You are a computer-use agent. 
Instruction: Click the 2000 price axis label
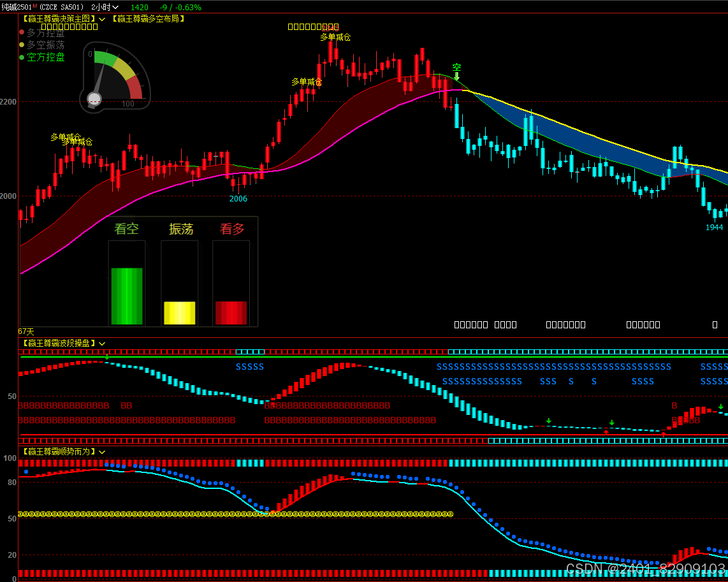pos(8,196)
